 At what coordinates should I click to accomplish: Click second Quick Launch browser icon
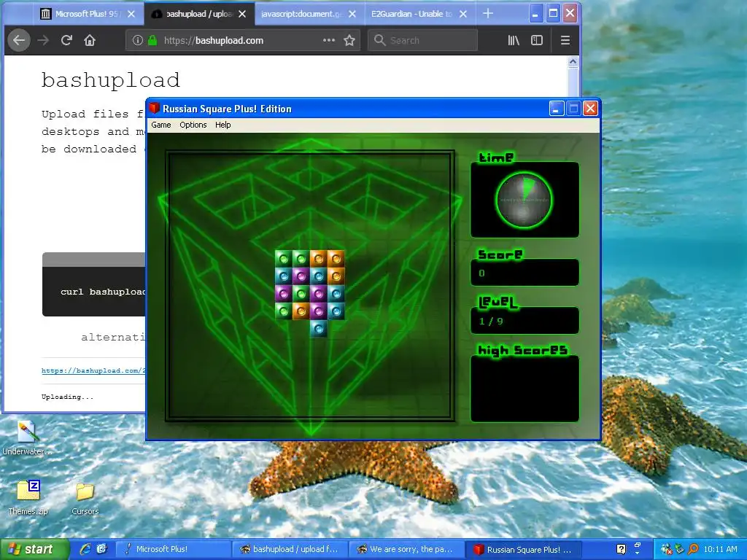[101, 549]
